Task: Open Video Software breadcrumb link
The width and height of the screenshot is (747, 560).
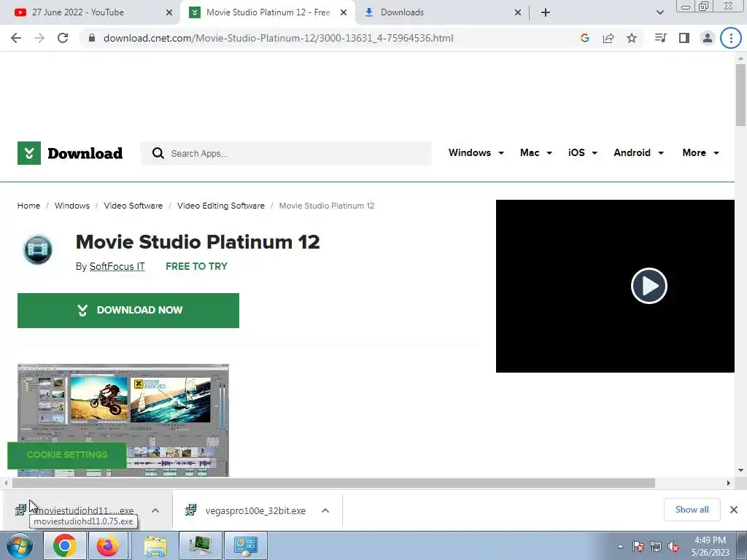Action: [x=133, y=206]
